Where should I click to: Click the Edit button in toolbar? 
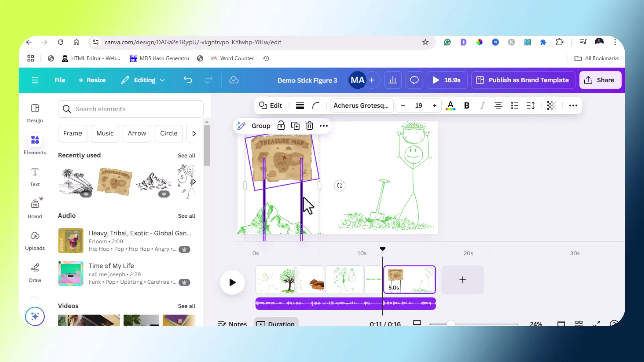(270, 106)
